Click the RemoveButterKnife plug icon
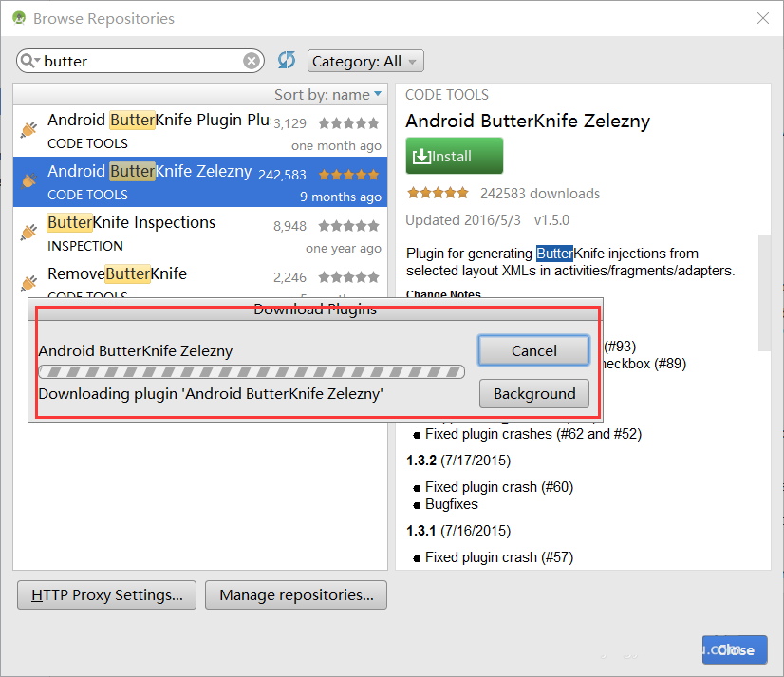Viewport: 784px width, 677px height. pyautogui.click(x=28, y=283)
